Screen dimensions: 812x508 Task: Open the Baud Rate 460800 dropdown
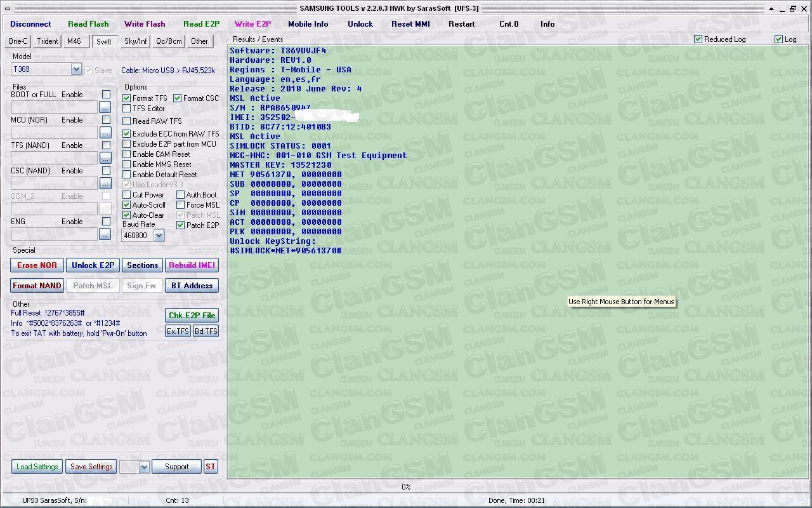(159, 236)
